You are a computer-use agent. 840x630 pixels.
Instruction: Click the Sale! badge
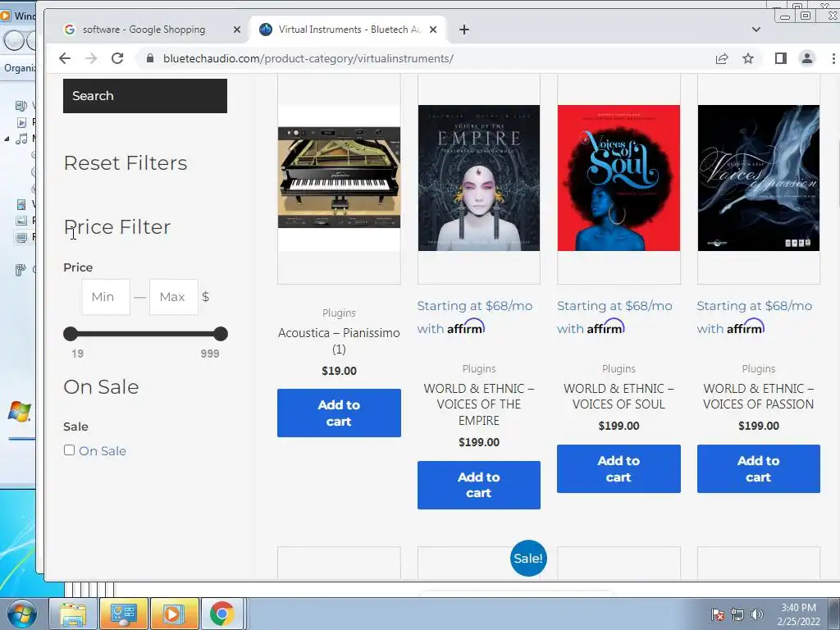tap(528, 558)
